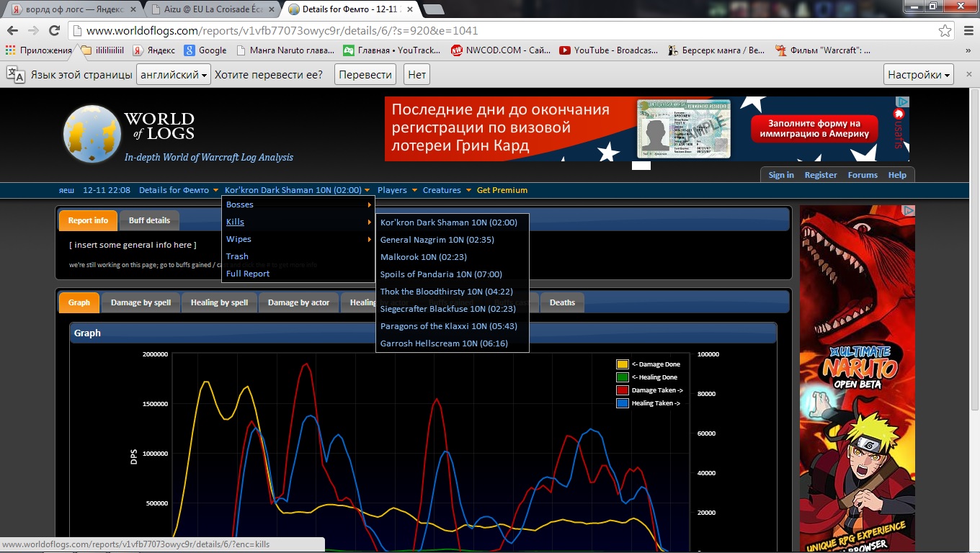Expand the Wipes submenu
This screenshot has width=980, height=553.
(298, 239)
